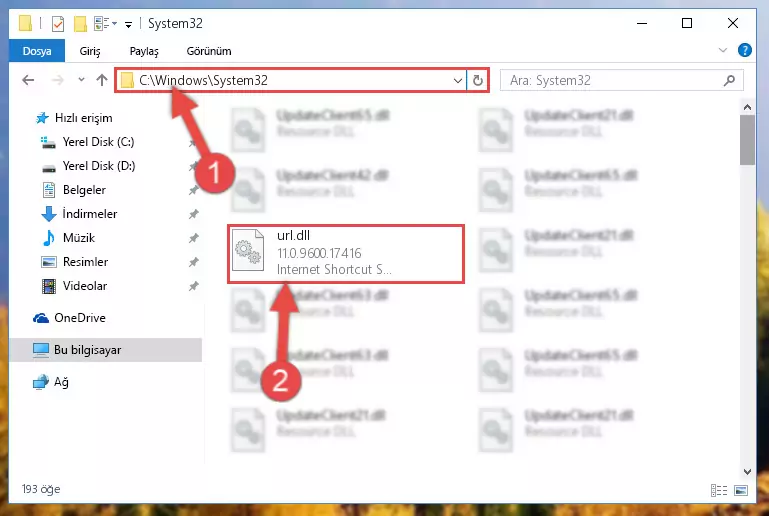Click the New folder quick access icon
769x516 pixels.
(80, 23)
